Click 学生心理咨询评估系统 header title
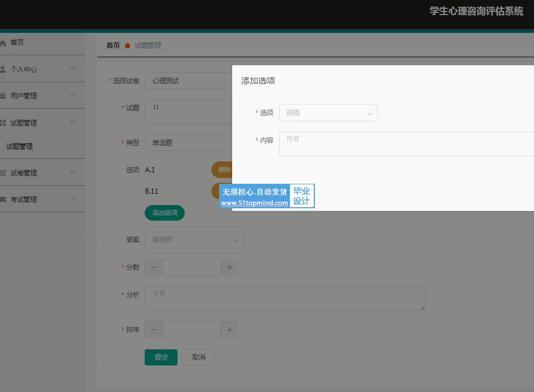Screen dimensions: 534x392 (x=476, y=11)
